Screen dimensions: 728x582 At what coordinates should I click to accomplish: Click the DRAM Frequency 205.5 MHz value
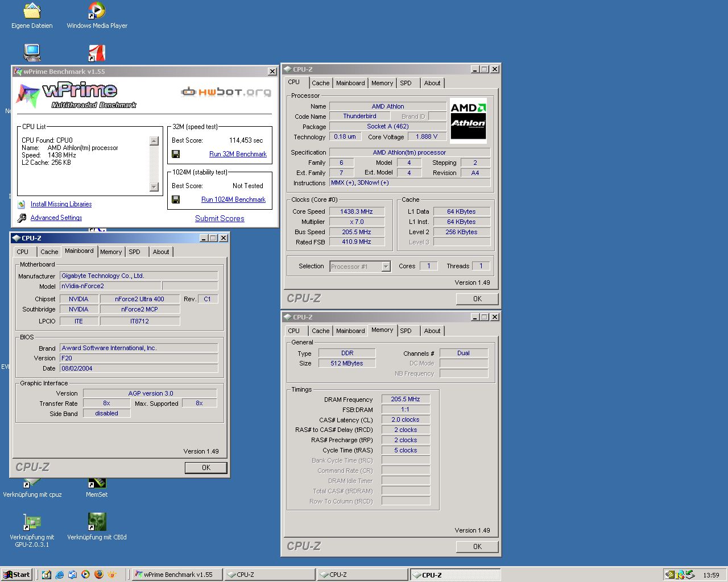(406, 399)
